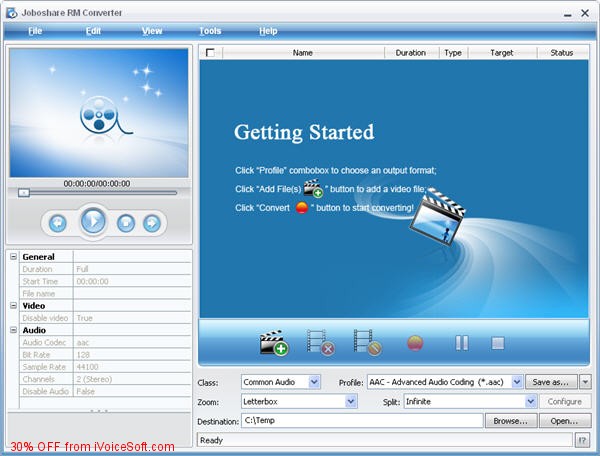Viewport: 600px width, 456px height.
Task: Click the Add File(s) clapperboard icon
Action: click(274, 342)
